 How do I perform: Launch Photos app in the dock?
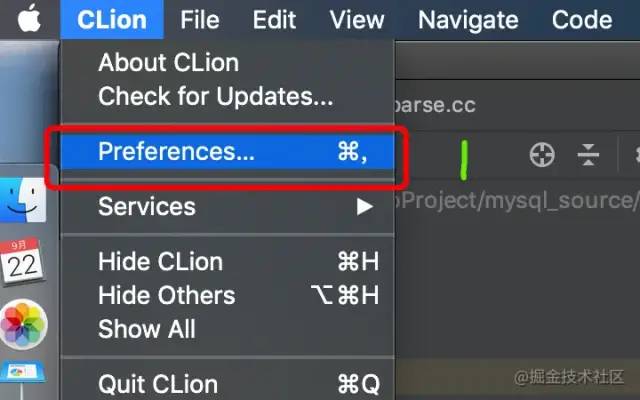24,324
